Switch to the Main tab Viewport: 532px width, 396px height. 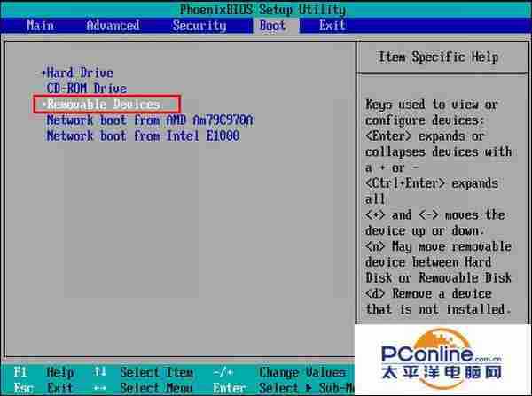[40, 26]
